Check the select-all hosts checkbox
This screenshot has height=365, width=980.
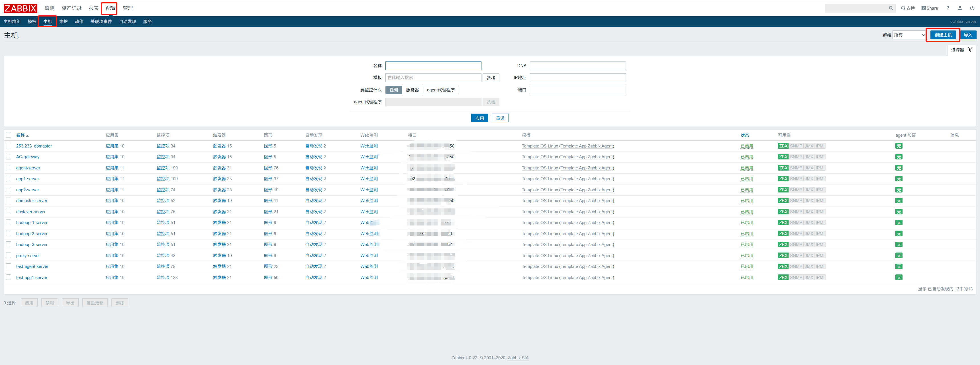[8, 135]
